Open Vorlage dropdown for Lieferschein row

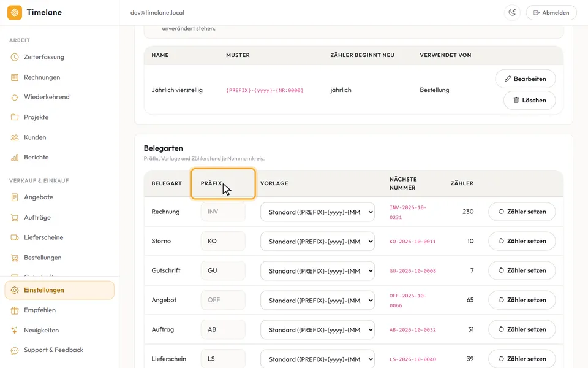pyautogui.click(x=317, y=359)
